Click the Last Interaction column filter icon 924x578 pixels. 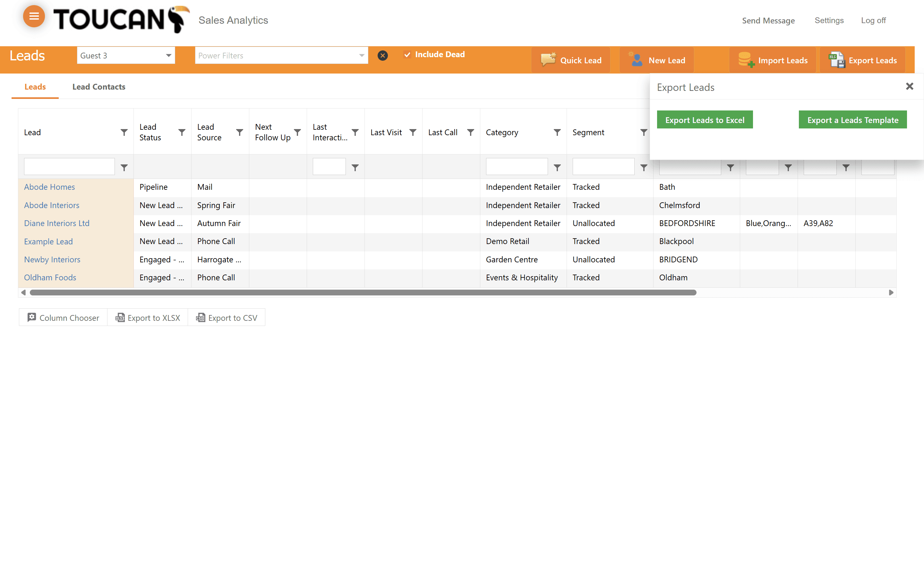355,132
